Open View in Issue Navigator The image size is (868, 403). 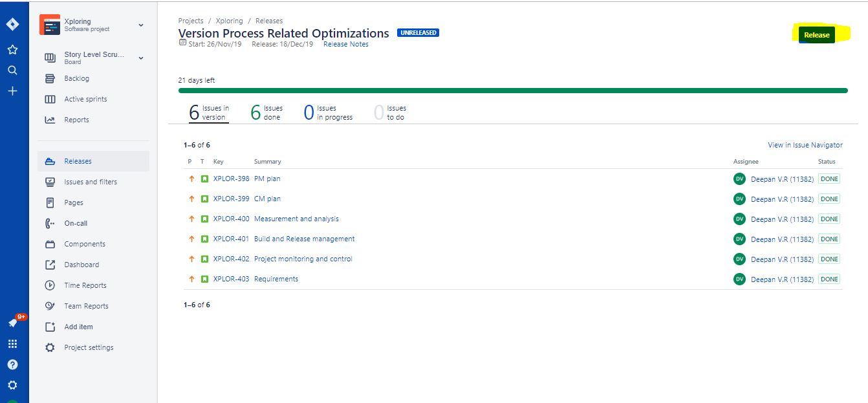click(x=805, y=145)
